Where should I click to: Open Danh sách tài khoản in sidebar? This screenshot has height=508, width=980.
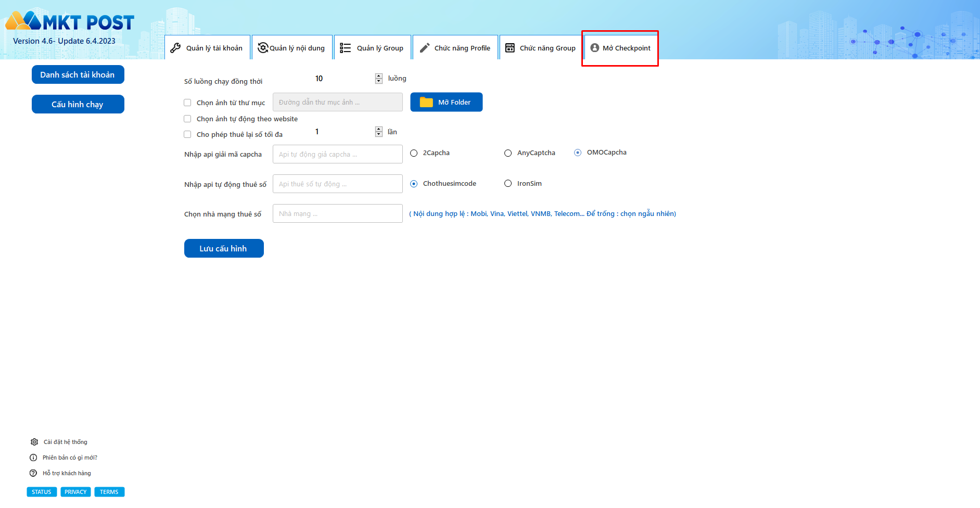point(78,74)
